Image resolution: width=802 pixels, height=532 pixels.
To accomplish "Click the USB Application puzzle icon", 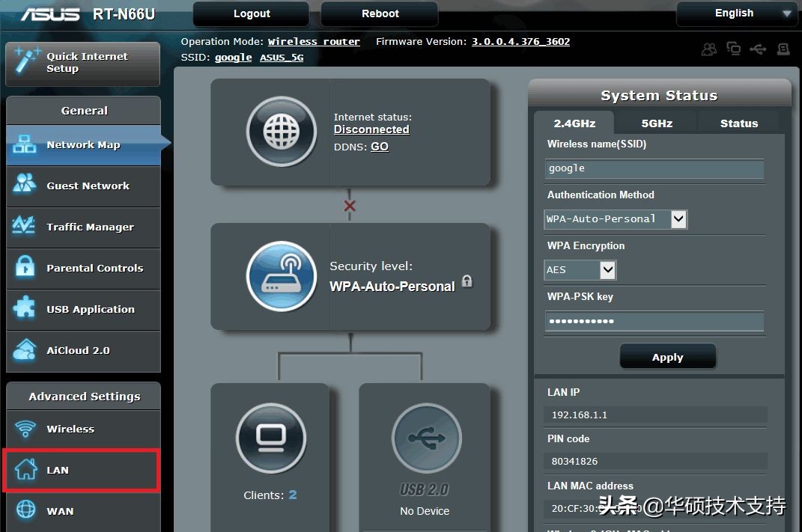I will click(24, 308).
